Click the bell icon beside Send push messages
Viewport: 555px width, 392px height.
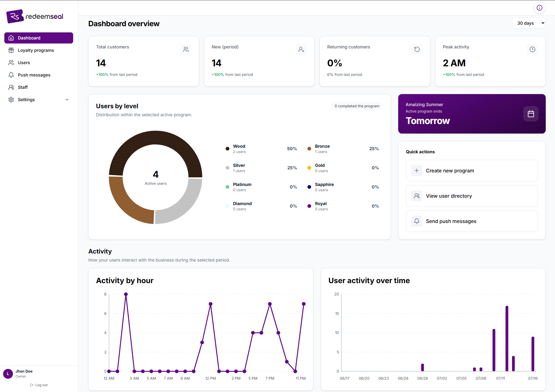(x=417, y=221)
